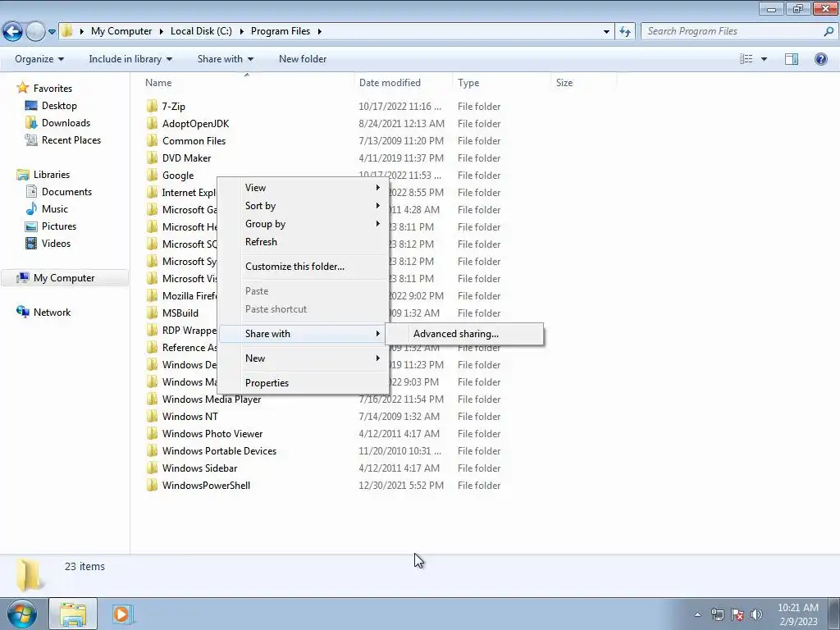The height and width of the screenshot is (630, 840).
Task: Go back with the blue Back arrow
Action: [x=12, y=32]
